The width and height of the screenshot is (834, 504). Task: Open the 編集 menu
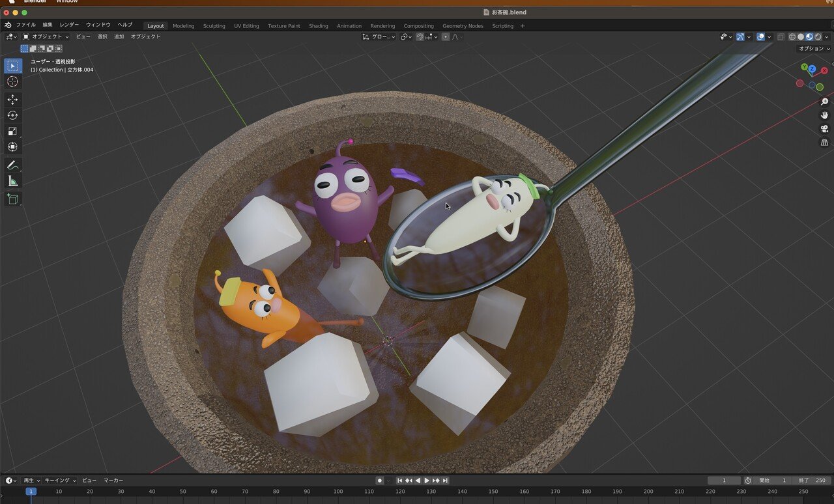coord(48,25)
